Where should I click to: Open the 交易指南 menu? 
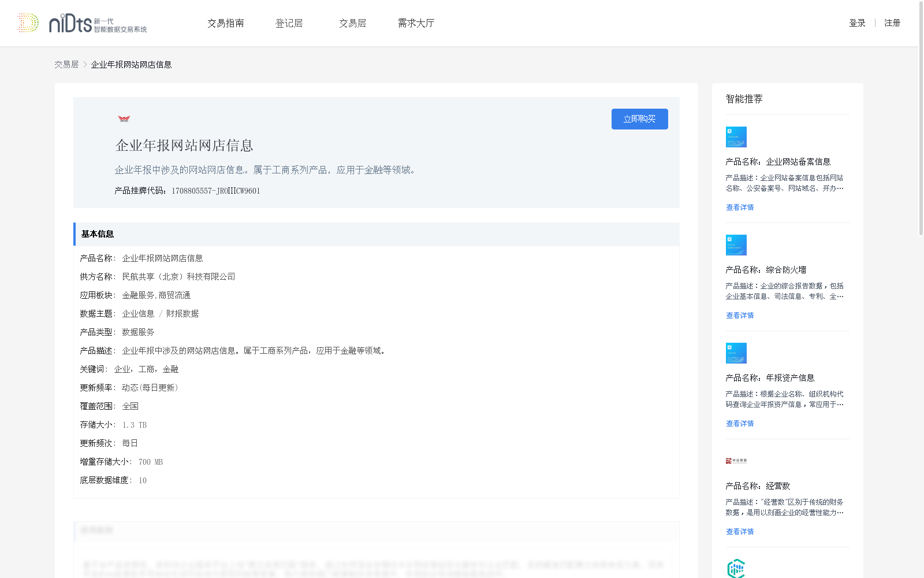226,23
